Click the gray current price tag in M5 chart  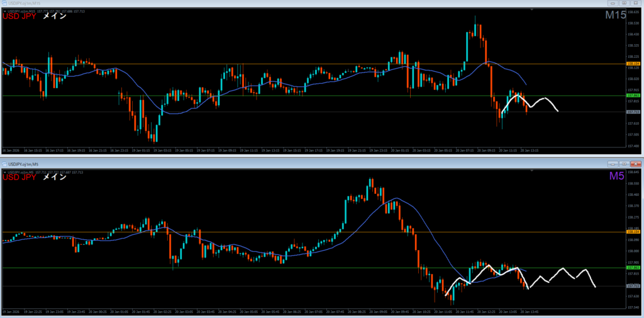coord(633,286)
